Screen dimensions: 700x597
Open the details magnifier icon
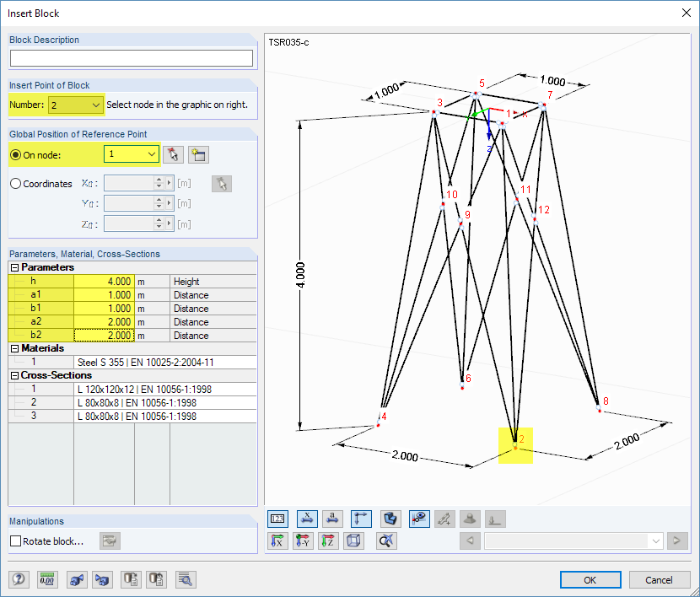(186, 579)
